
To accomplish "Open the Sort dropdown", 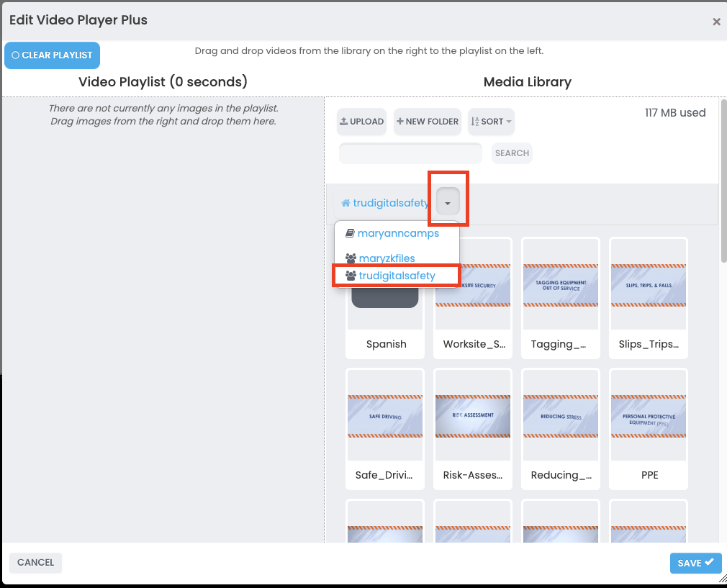I will point(491,122).
